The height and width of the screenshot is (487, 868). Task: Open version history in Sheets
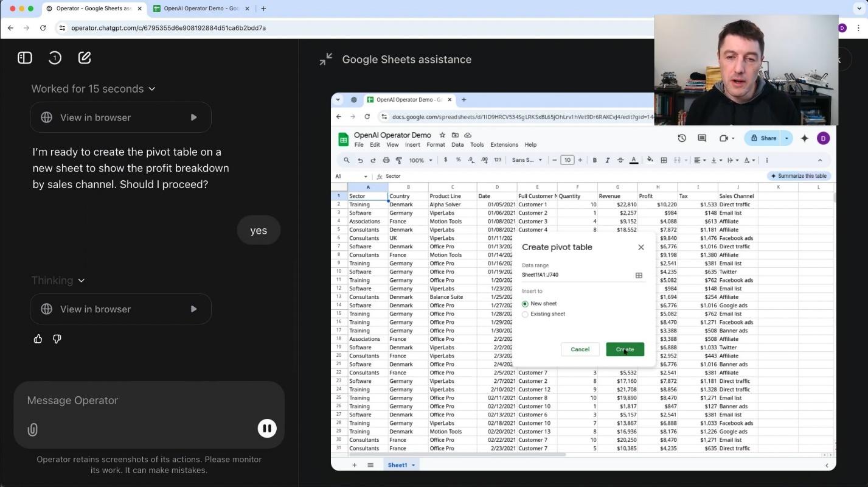click(x=682, y=138)
